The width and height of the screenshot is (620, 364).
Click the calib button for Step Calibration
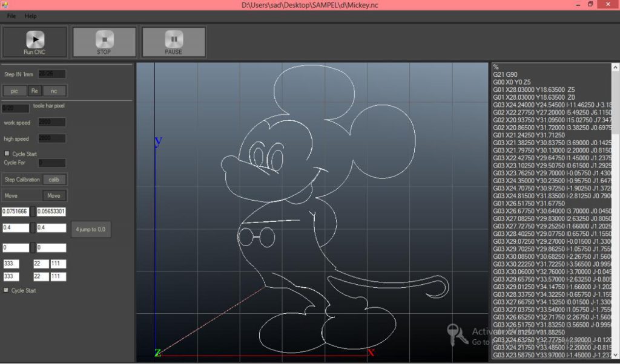tap(54, 180)
